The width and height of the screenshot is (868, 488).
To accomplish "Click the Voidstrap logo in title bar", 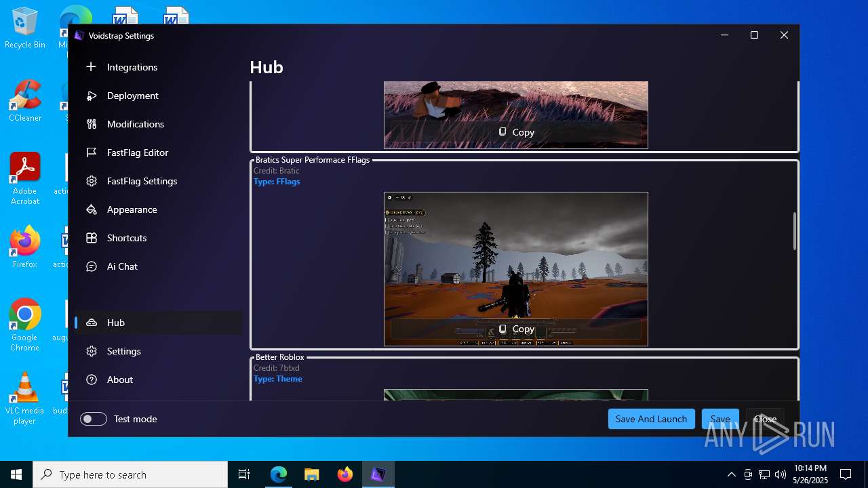I will pyautogui.click(x=79, y=36).
